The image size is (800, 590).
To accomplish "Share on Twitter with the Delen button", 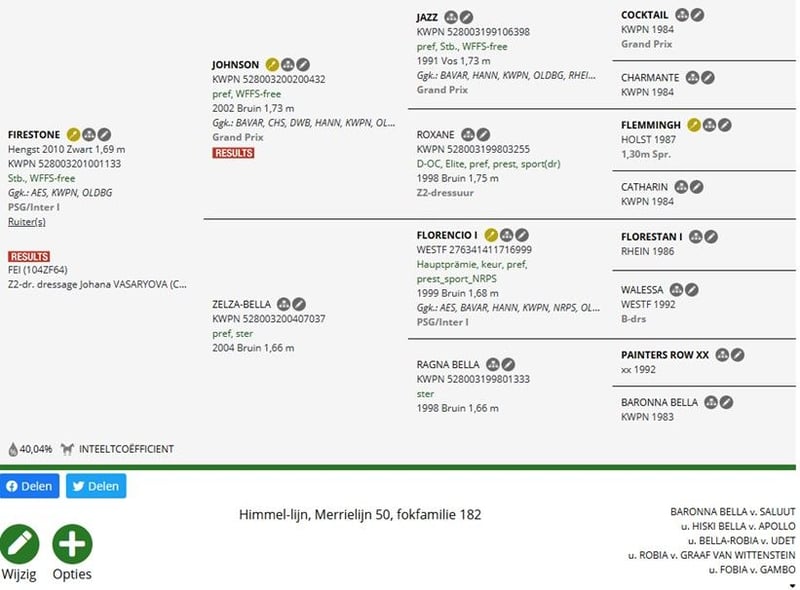I will [x=96, y=486].
